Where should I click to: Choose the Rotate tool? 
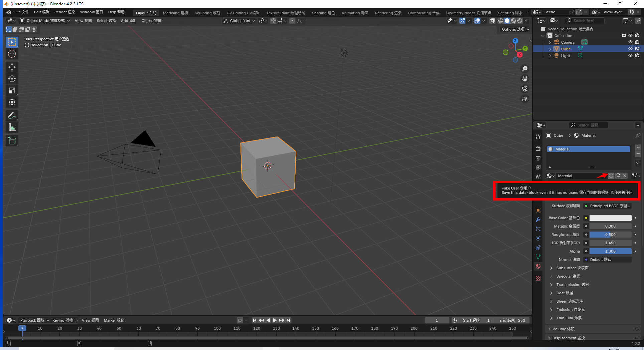12,79
